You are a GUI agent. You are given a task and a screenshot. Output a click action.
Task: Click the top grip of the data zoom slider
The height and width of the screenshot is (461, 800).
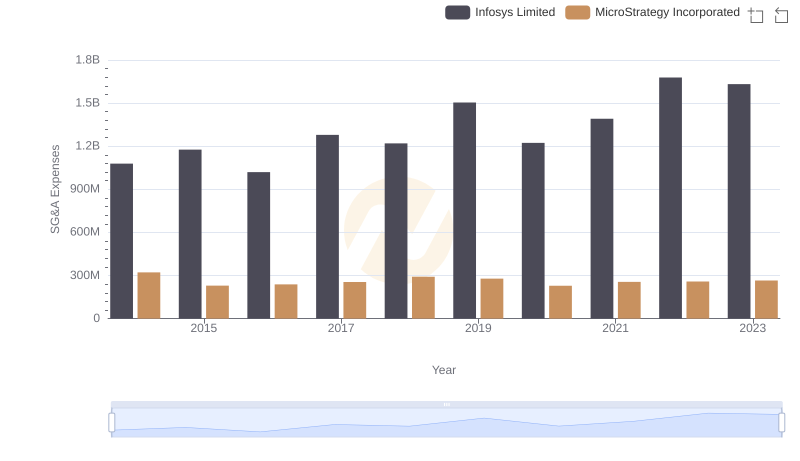point(446,404)
